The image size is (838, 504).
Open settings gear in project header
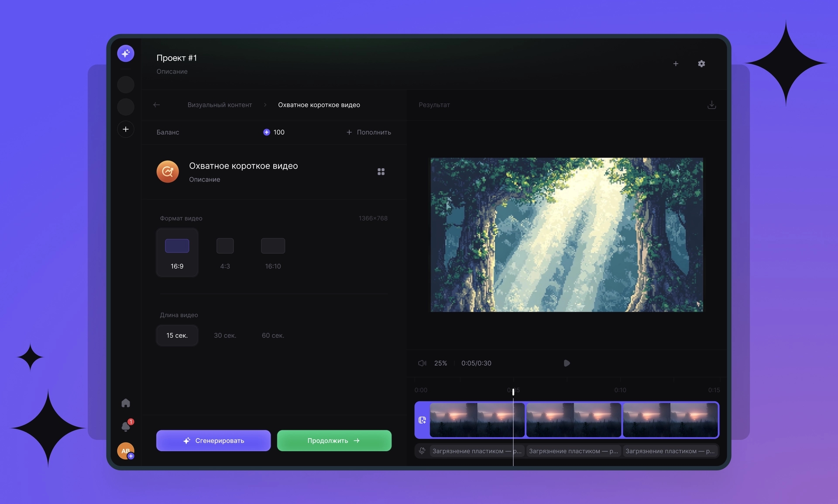(x=701, y=64)
